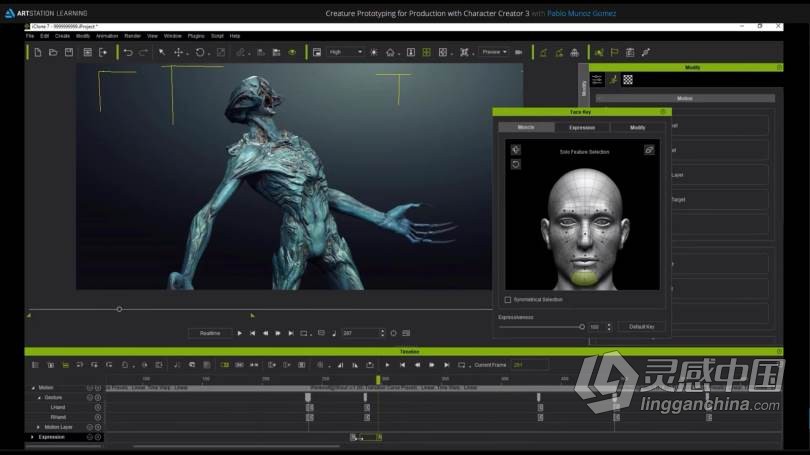Click the Home camera view icon
810x455 pixels.
click(x=390, y=52)
